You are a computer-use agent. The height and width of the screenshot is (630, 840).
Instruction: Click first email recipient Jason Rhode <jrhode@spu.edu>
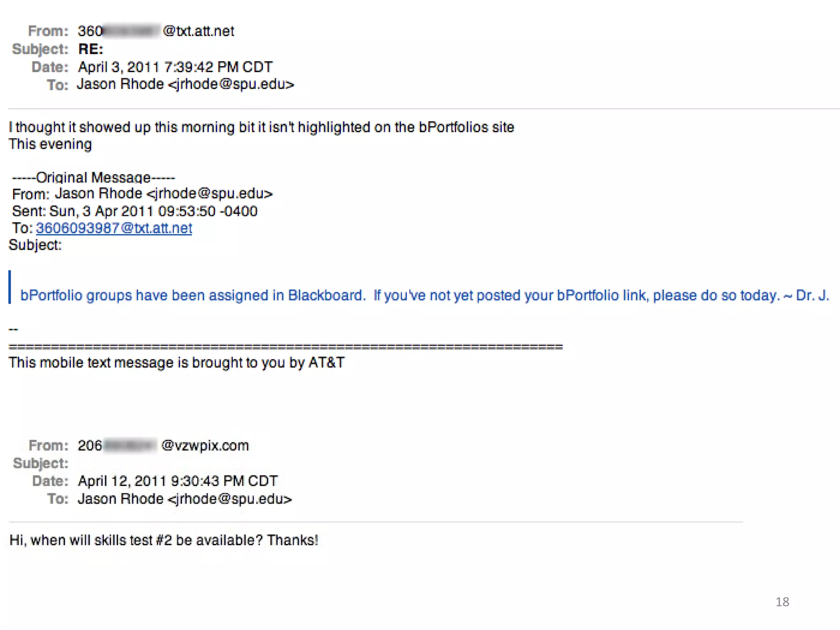pyautogui.click(x=186, y=84)
